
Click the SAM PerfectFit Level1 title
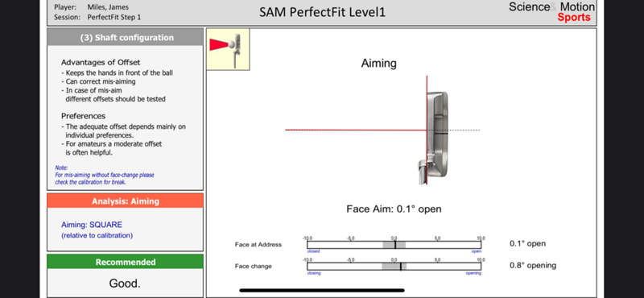(x=323, y=12)
